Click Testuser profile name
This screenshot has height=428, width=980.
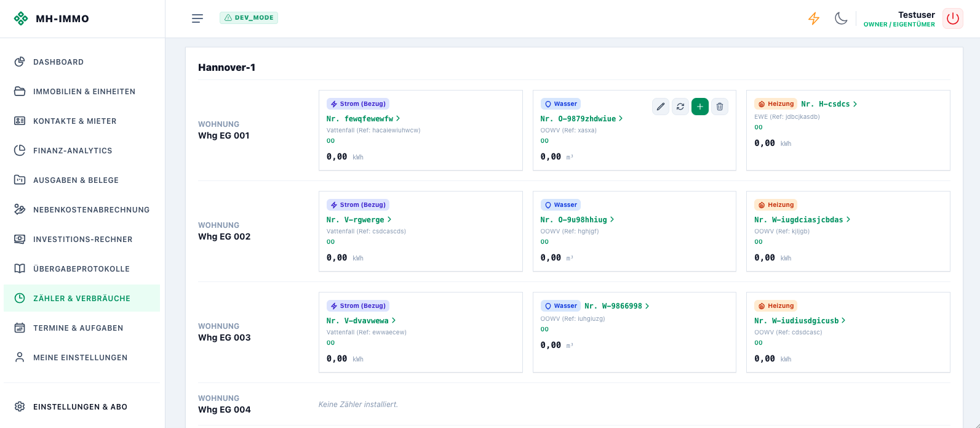pyautogui.click(x=916, y=15)
